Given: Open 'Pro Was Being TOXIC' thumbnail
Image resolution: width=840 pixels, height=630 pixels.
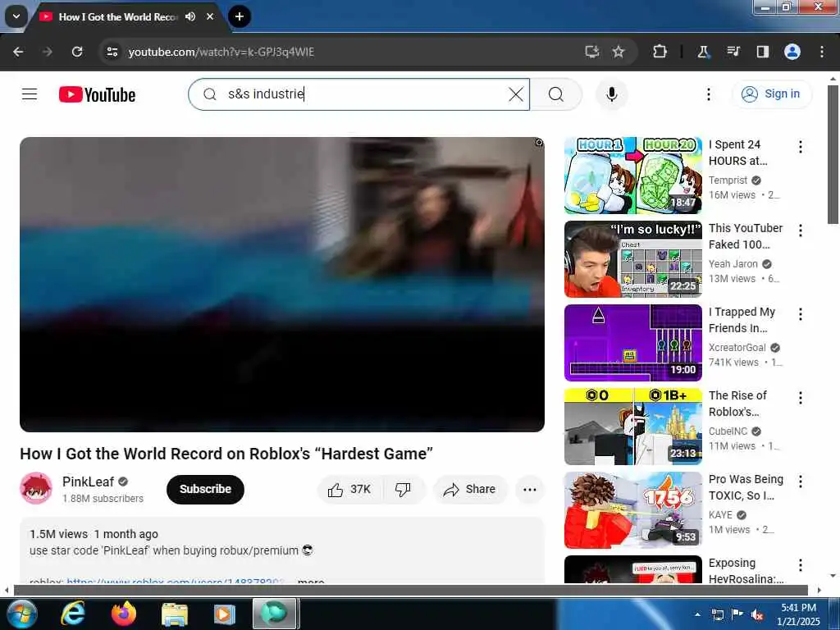Looking at the screenshot, I should (633, 510).
